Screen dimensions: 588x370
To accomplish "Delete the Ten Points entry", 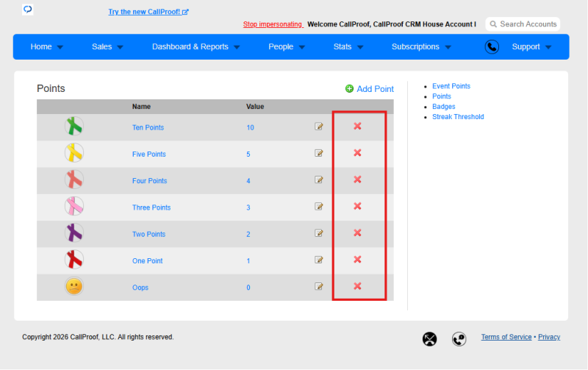I will [357, 126].
